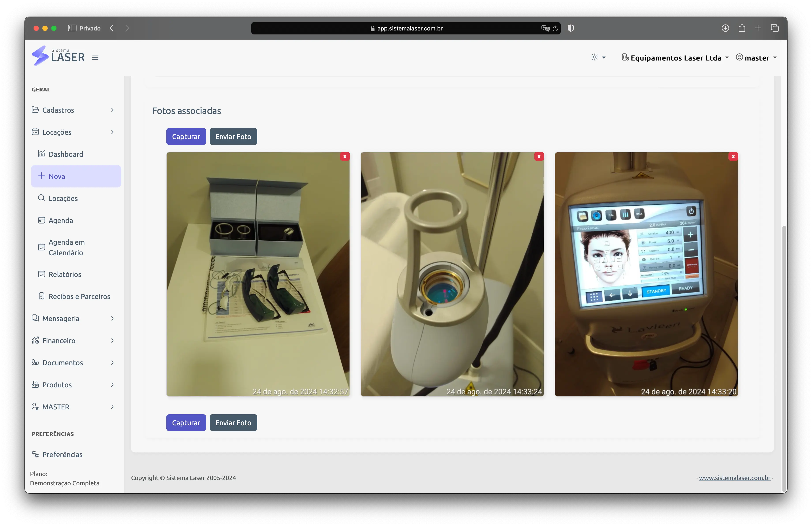The height and width of the screenshot is (526, 812).
Task: Click the Safari translate icon
Action: [545, 28]
